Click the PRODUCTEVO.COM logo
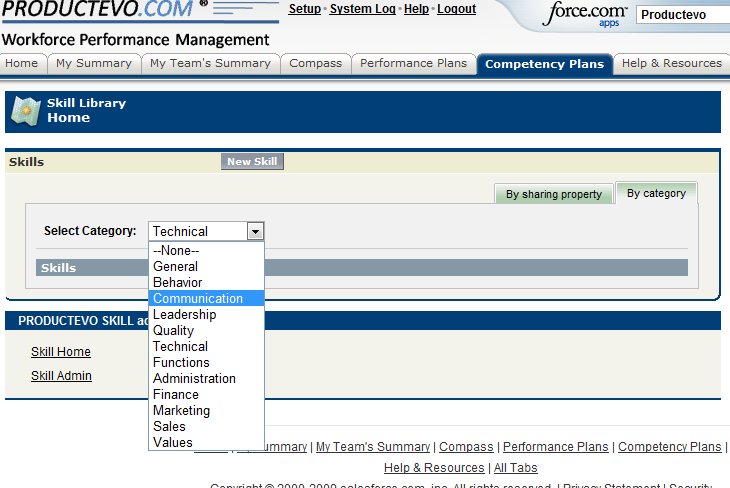 141,10
